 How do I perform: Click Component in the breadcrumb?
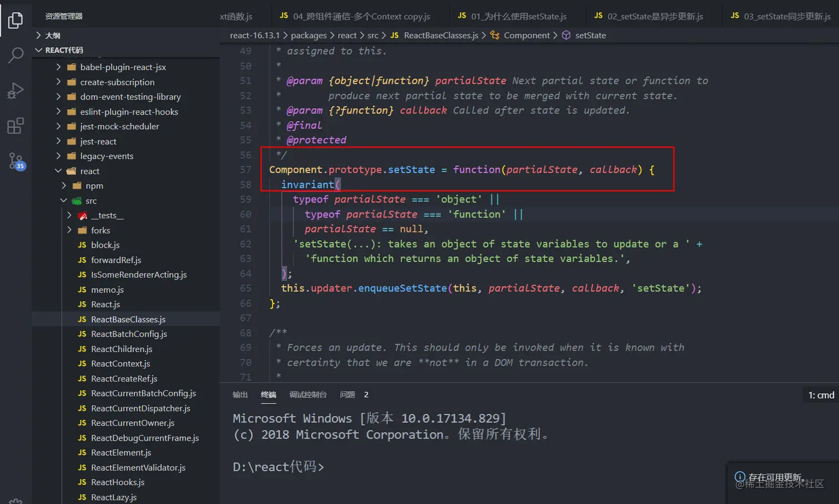pos(527,35)
